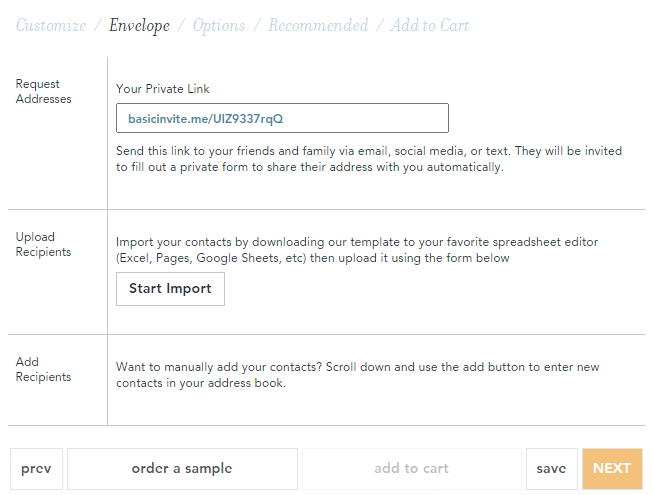653x495 pixels.
Task: Select the Request Addresses section label
Action: [x=43, y=92]
